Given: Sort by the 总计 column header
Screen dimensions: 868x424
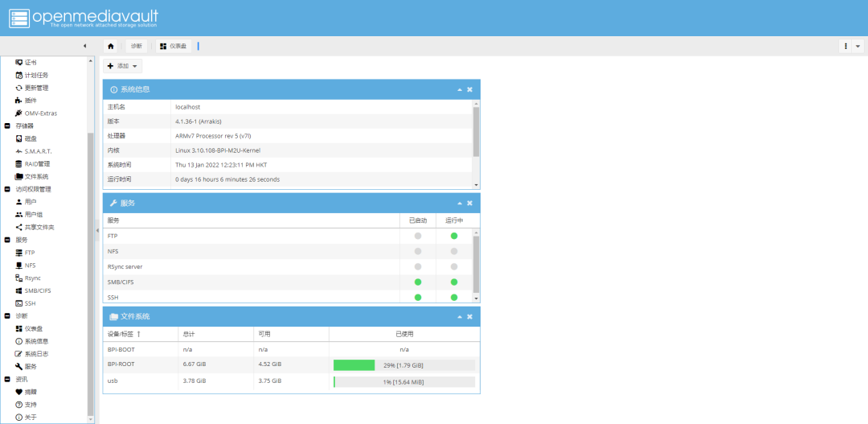Looking at the screenshot, I should point(216,334).
